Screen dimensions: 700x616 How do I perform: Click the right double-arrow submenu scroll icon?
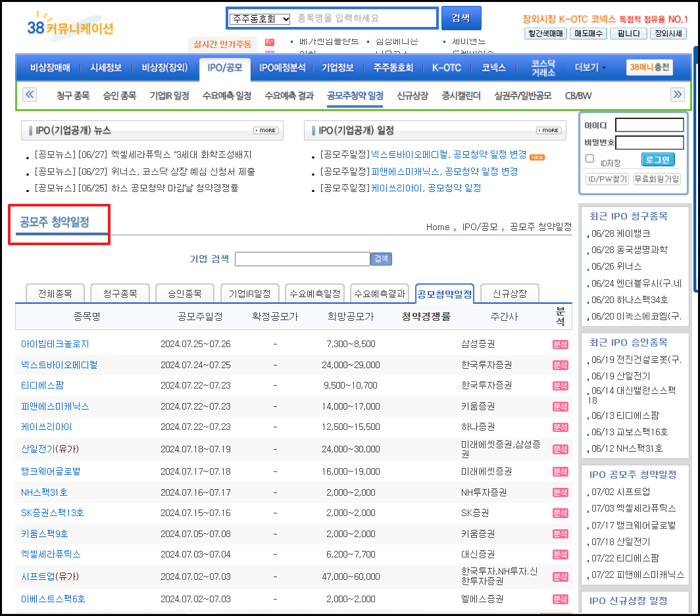(x=678, y=95)
